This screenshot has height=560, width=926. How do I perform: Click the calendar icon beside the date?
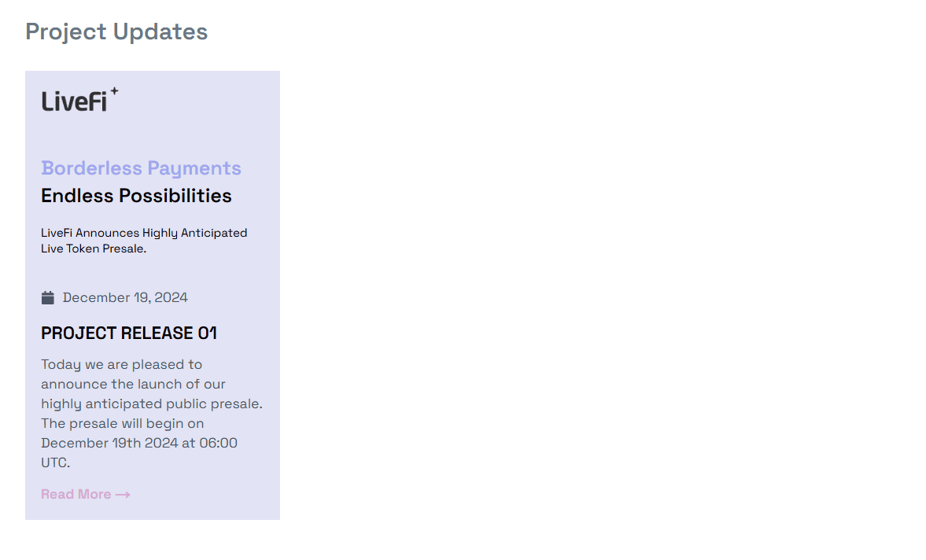(48, 297)
